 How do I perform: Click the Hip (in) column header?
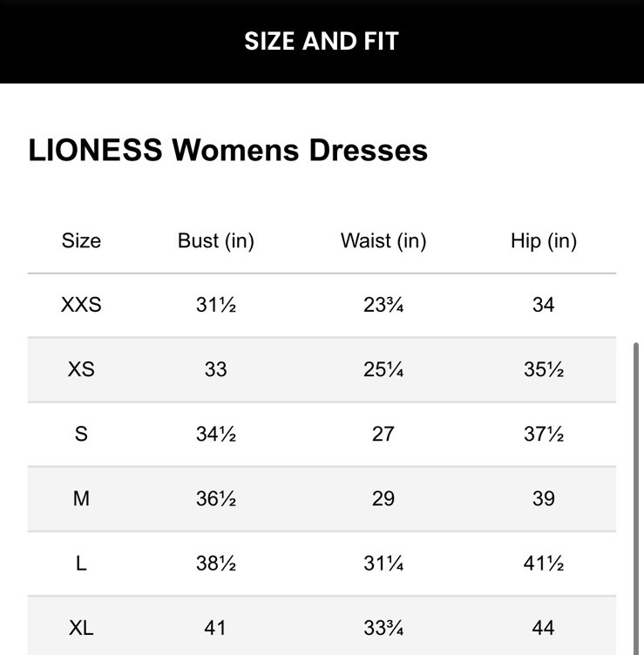pyautogui.click(x=544, y=241)
